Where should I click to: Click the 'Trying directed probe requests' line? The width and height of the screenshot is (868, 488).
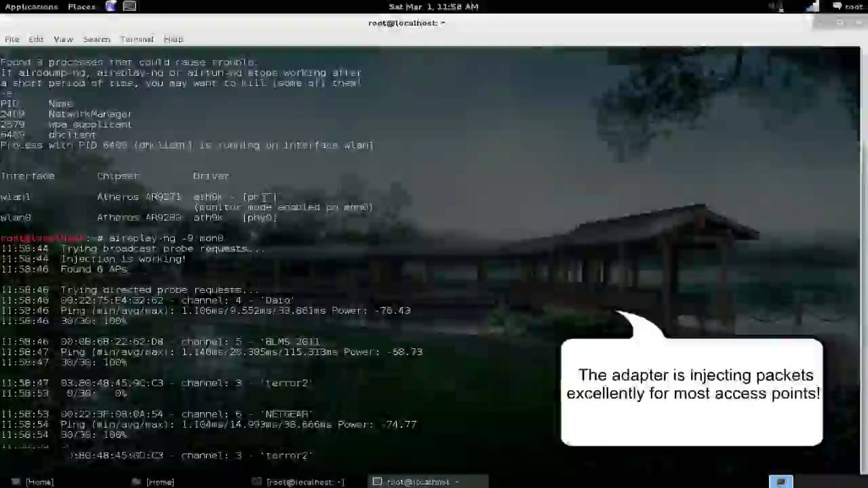[160, 290]
